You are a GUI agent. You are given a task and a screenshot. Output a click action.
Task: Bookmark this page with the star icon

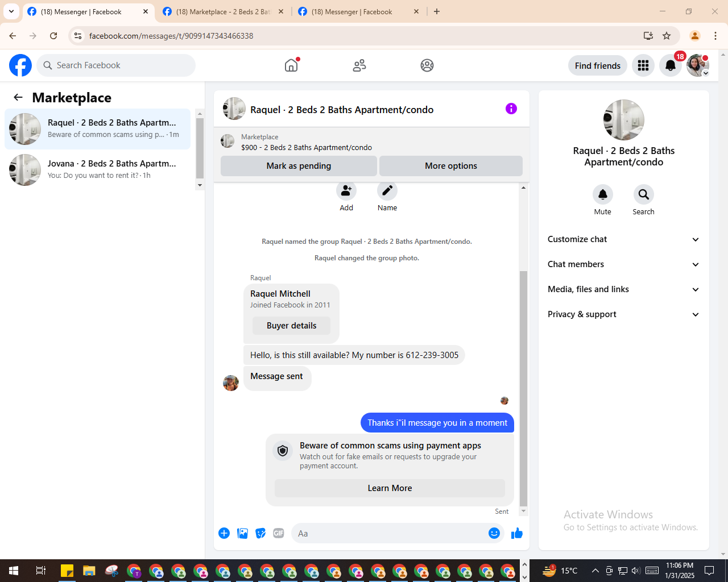(667, 36)
